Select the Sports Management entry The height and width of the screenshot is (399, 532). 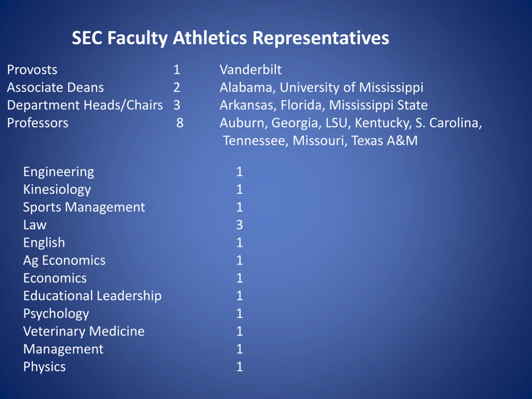(84, 207)
